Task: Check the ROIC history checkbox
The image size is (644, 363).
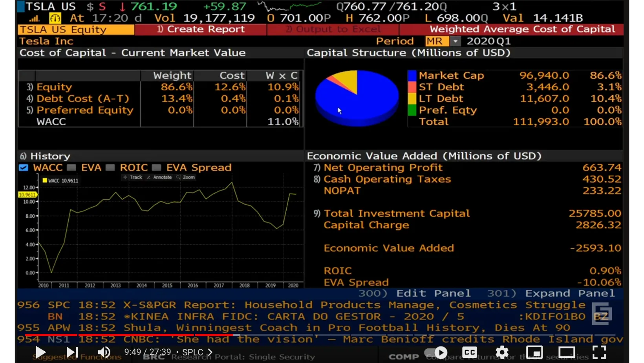Action: [110, 168]
